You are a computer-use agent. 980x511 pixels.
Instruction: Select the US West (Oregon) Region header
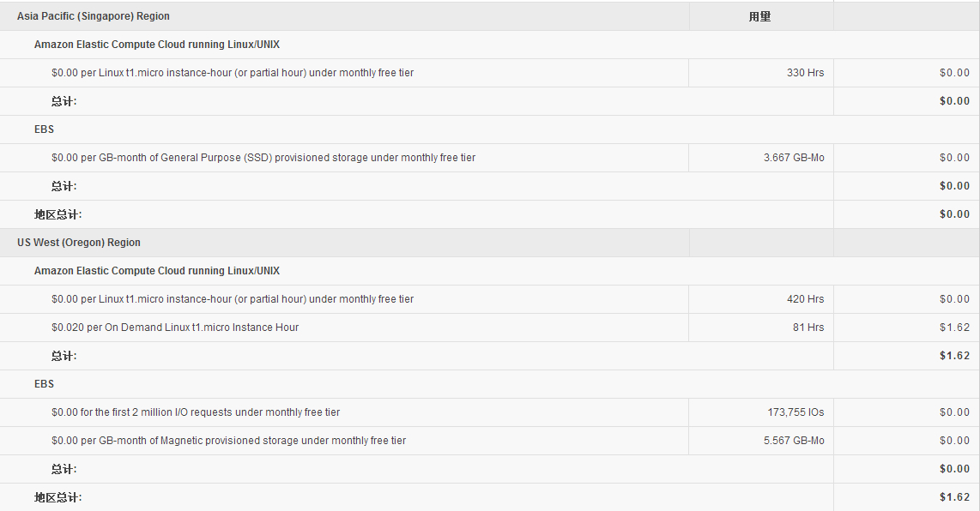(x=79, y=243)
